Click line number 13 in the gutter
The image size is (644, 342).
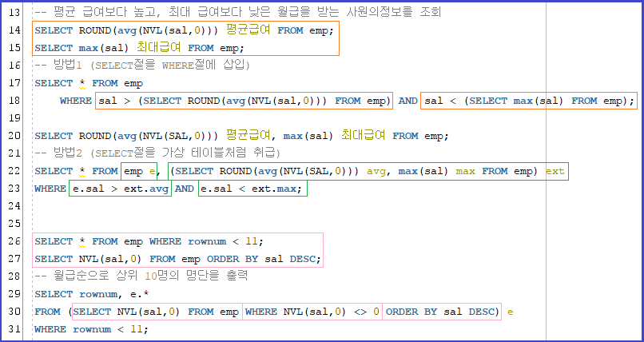pos(14,13)
